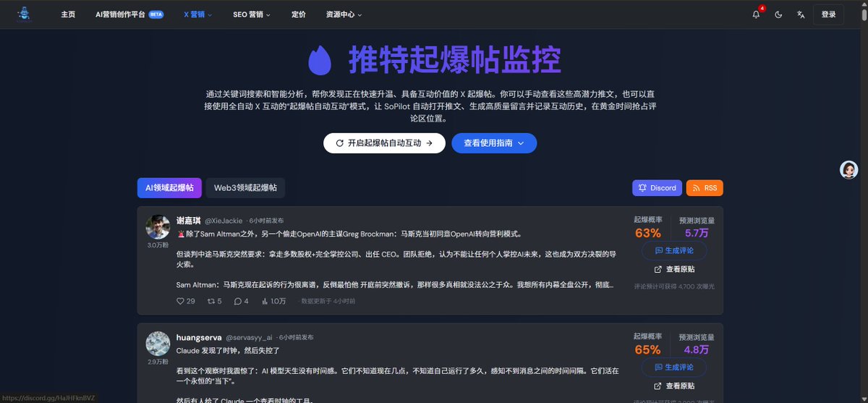Click 查看原贴 on huangserva's post
Image resolution: width=868 pixels, height=403 pixels.
click(674, 386)
